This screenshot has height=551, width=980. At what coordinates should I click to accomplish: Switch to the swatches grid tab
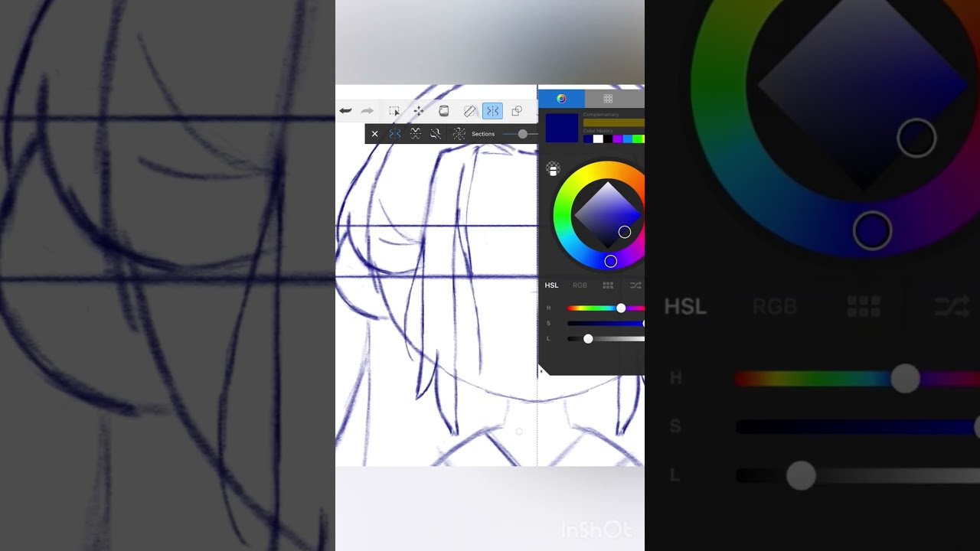coord(608,99)
